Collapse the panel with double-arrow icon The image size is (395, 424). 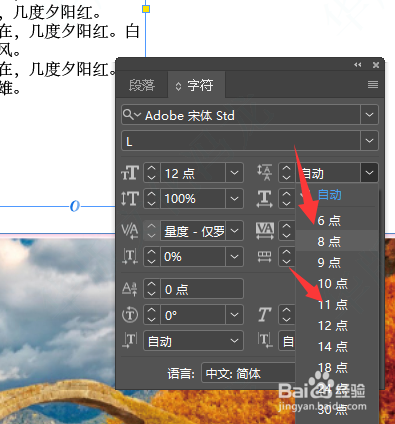358,65
